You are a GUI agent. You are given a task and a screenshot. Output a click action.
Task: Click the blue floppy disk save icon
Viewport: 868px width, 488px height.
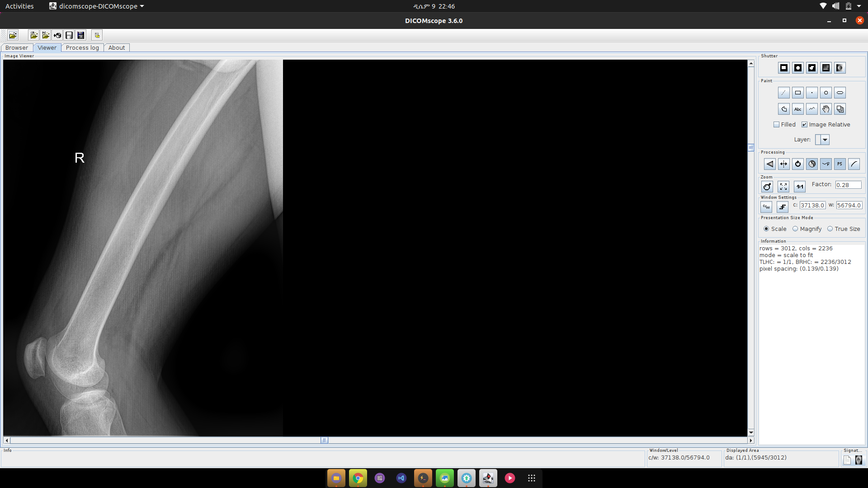[x=81, y=35]
